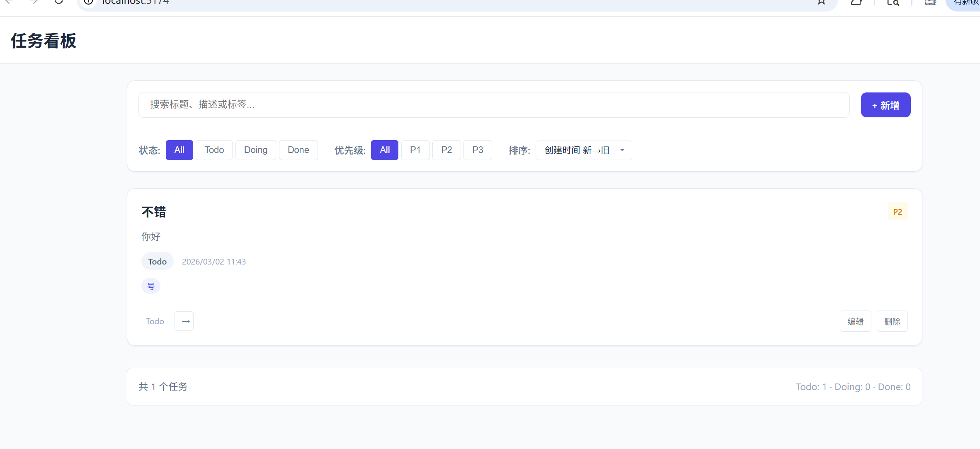Click the browser reload icon

coord(58,2)
